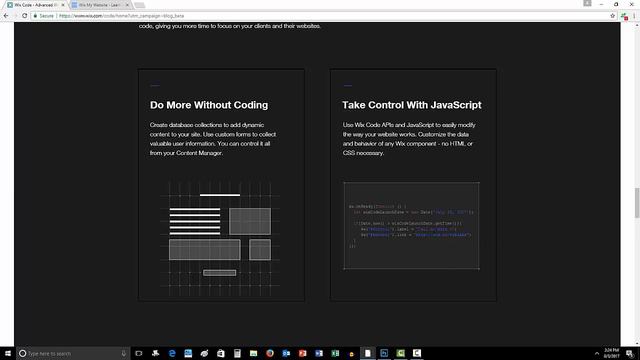
Task: Open the Chrome three-dot menu
Action: 634,16
